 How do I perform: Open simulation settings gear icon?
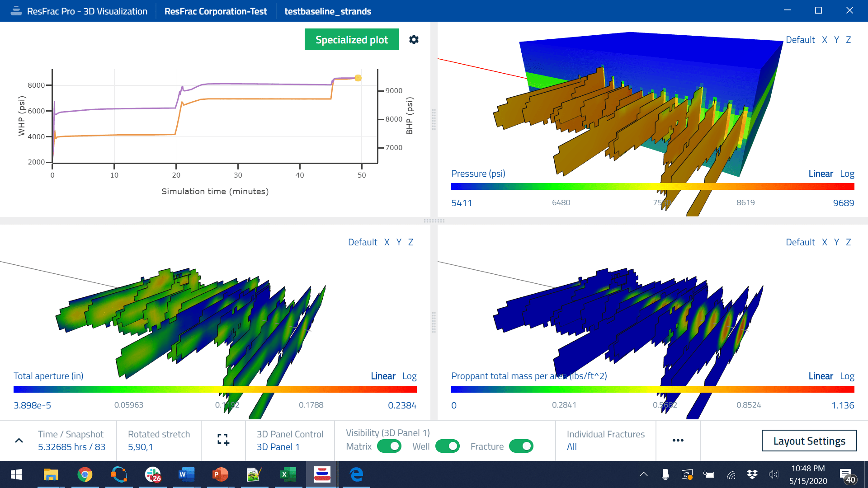413,39
